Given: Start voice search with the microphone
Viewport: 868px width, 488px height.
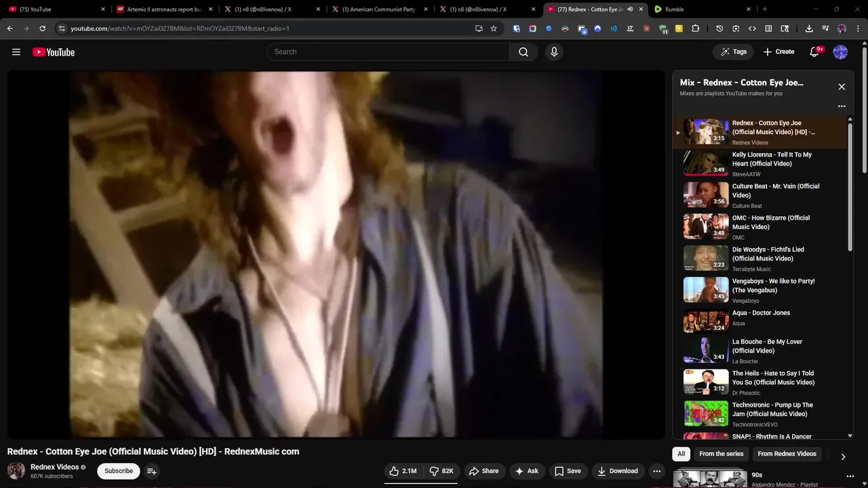Looking at the screenshot, I should 554,52.
